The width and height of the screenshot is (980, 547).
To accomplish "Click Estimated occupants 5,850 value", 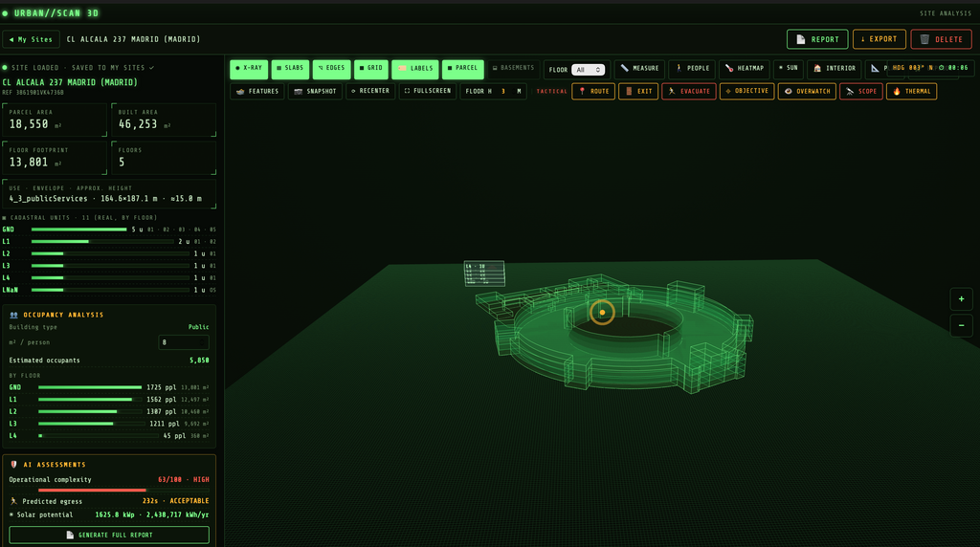I will 199,361.
